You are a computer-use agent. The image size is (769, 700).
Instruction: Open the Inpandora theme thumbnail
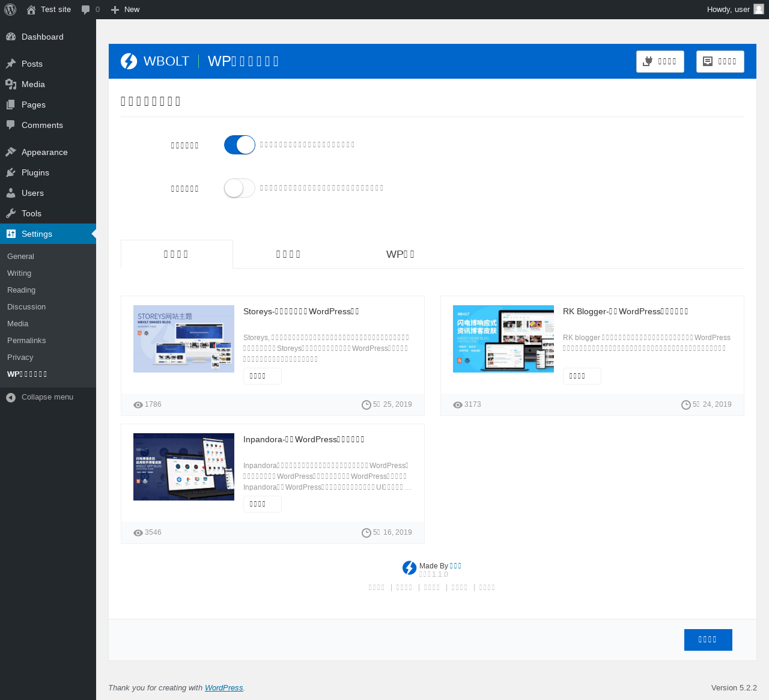(184, 467)
